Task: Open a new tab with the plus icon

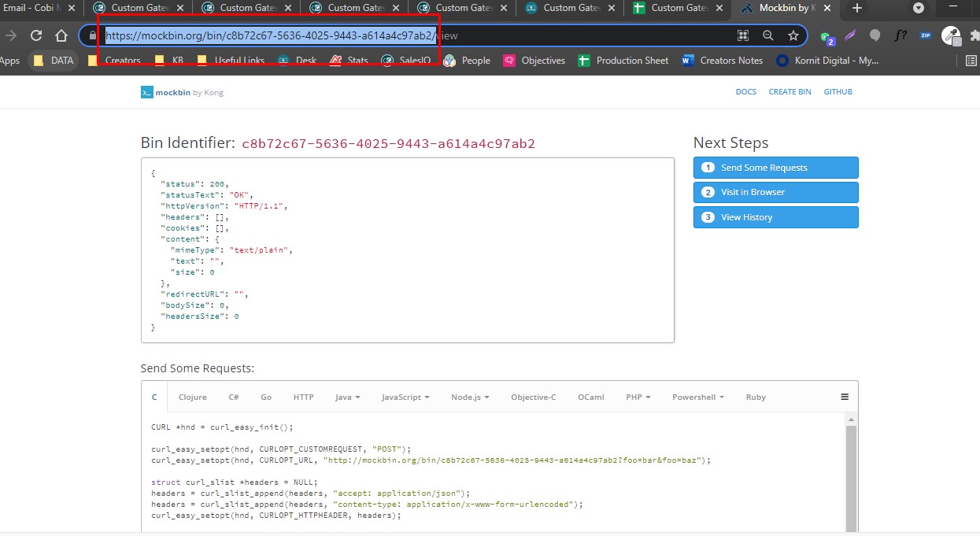Action: (x=857, y=8)
